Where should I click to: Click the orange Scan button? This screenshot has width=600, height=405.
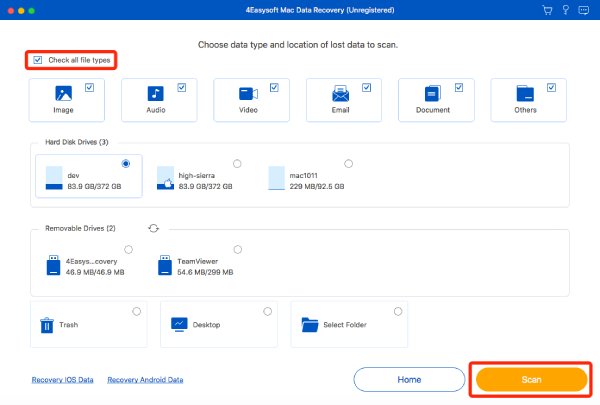coord(532,379)
